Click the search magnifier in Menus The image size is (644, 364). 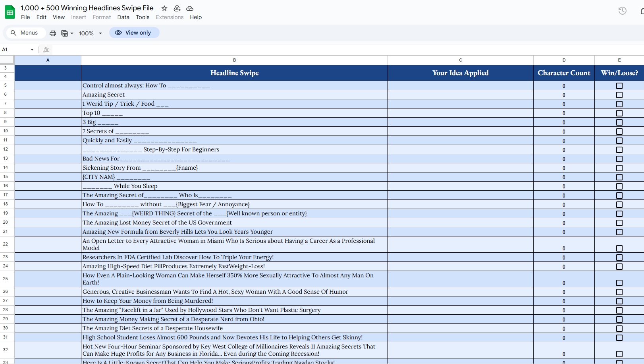pyautogui.click(x=13, y=33)
